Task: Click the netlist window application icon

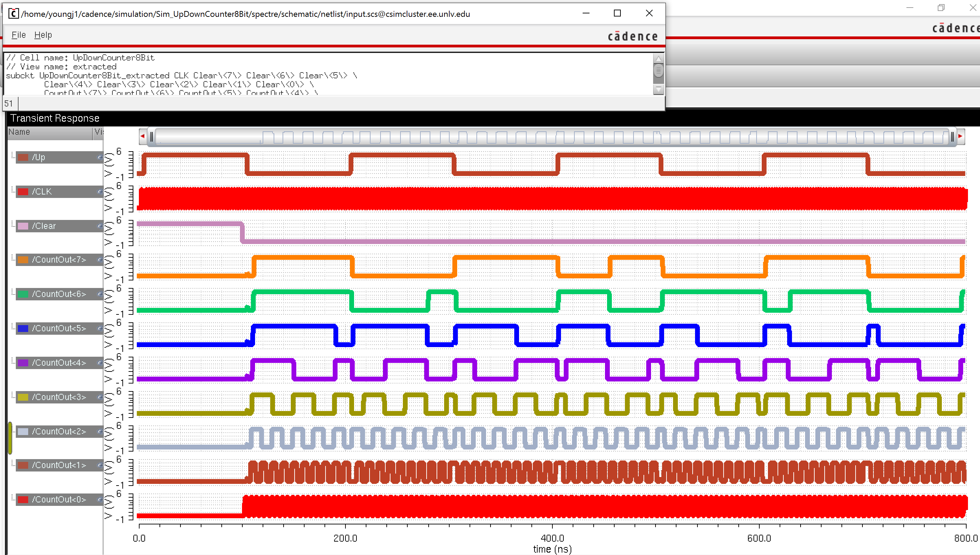Action: point(13,14)
